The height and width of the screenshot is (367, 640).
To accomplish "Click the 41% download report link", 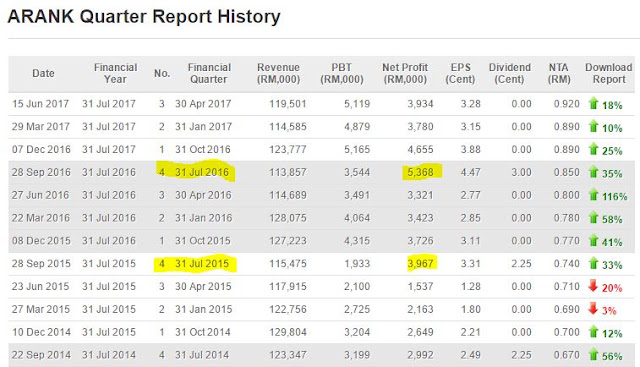I will 612,242.
